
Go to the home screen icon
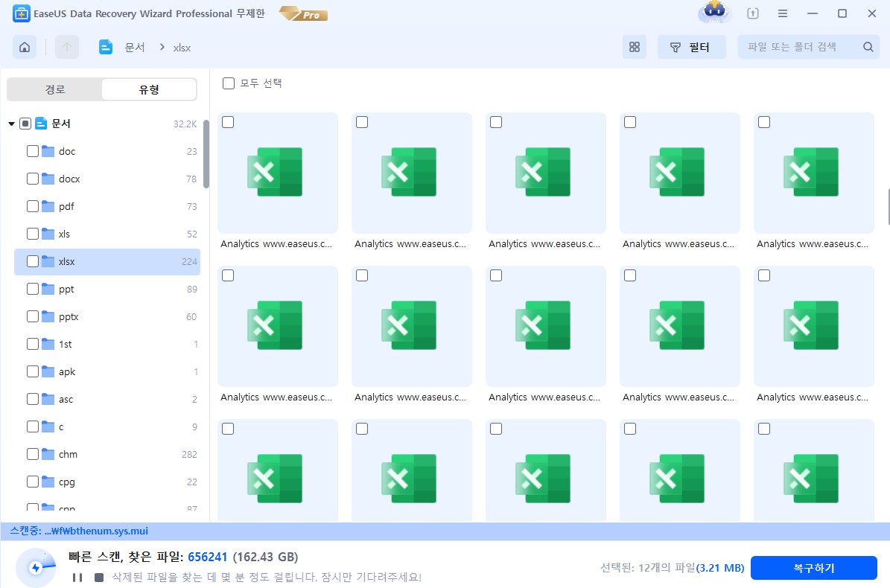coord(25,47)
